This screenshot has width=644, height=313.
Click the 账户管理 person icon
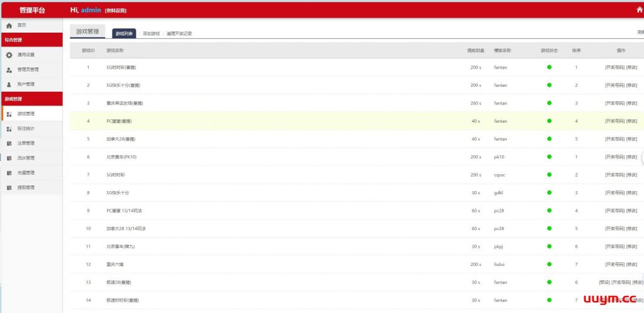point(9,84)
